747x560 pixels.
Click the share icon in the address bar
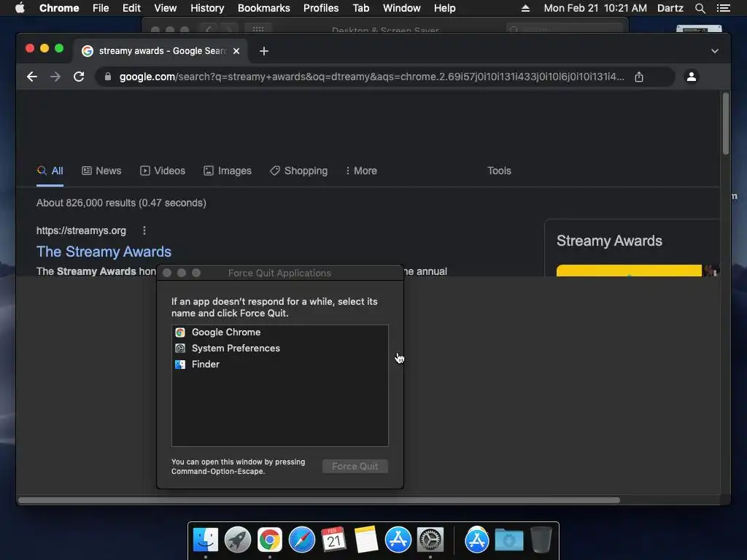pos(639,77)
